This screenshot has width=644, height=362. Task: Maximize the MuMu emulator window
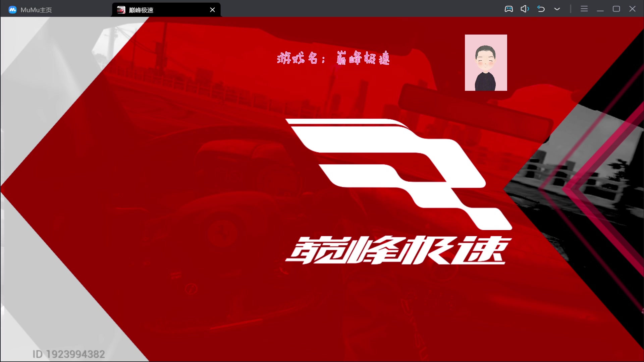coord(616,9)
